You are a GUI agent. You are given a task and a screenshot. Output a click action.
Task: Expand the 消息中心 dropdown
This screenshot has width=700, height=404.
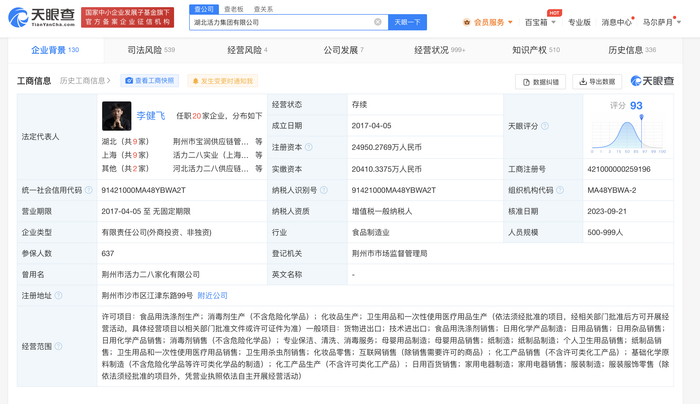618,22
